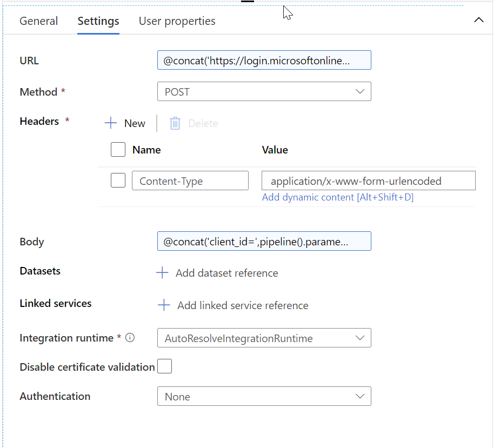Click the URL expression input field
The height and width of the screenshot is (448, 500).
point(264,60)
